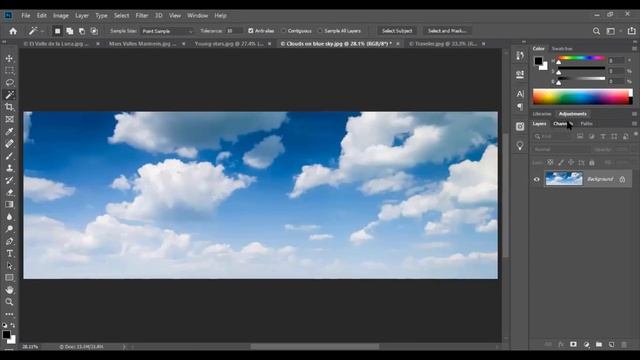Select Subtract from selection mode button
Viewport: 640px width, 360px height.
point(82,31)
